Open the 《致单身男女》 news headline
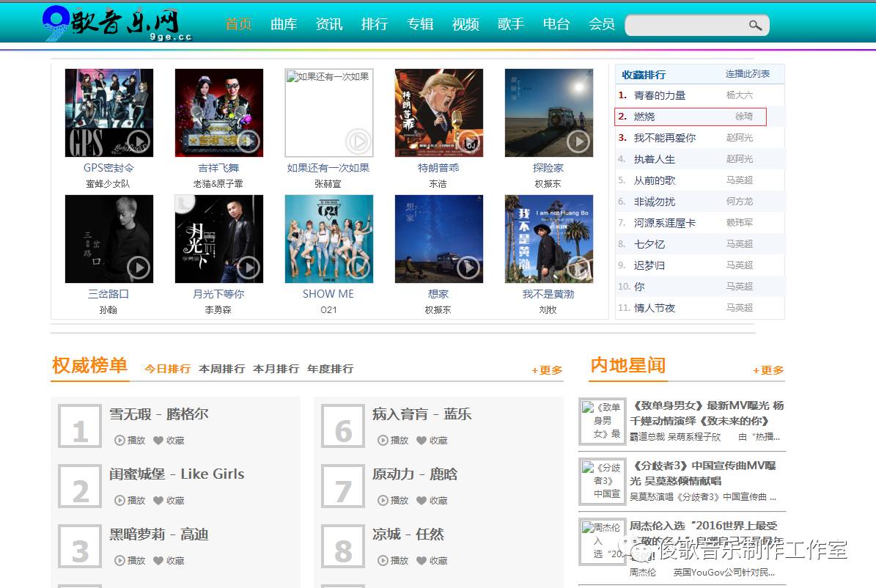Image resolution: width=876 pixels, height=588 pixels. pyautogui.click(x=707, y=413)
